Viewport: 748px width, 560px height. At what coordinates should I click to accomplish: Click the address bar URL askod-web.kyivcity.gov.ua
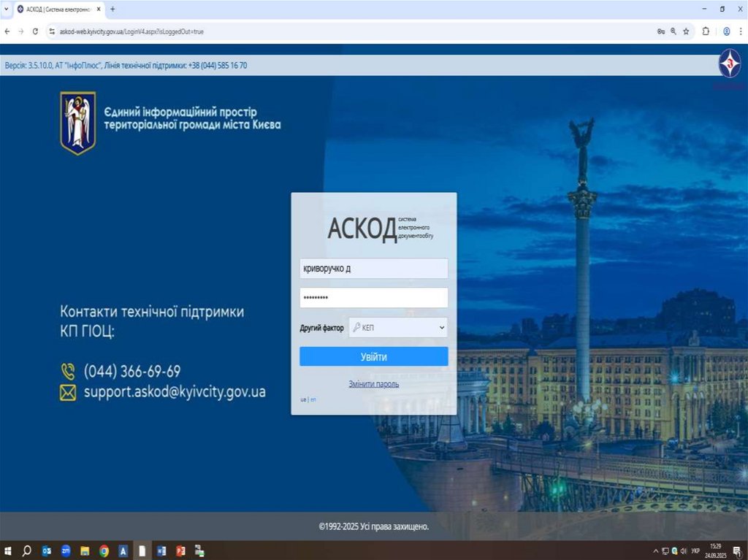[x=131, y=31]
